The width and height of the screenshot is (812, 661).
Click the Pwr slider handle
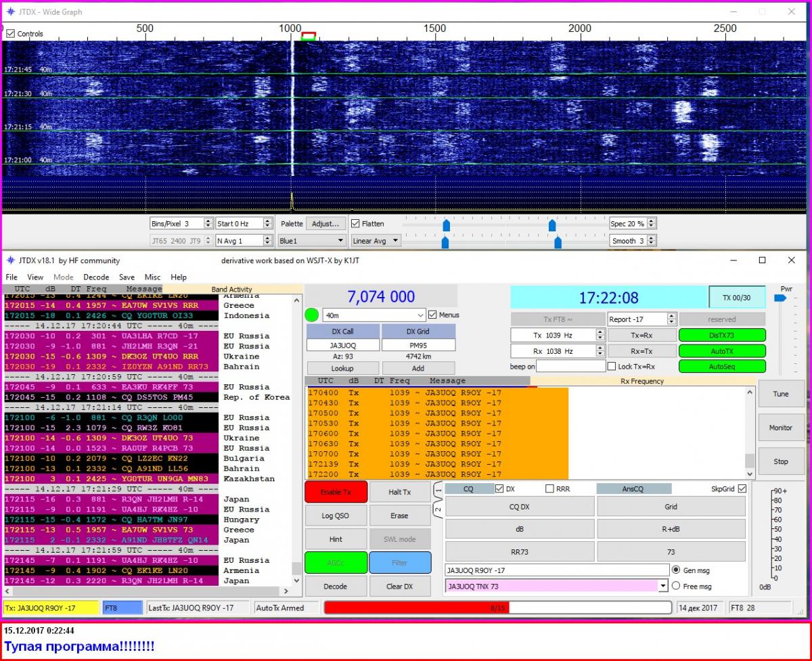(x=780, y=298)
